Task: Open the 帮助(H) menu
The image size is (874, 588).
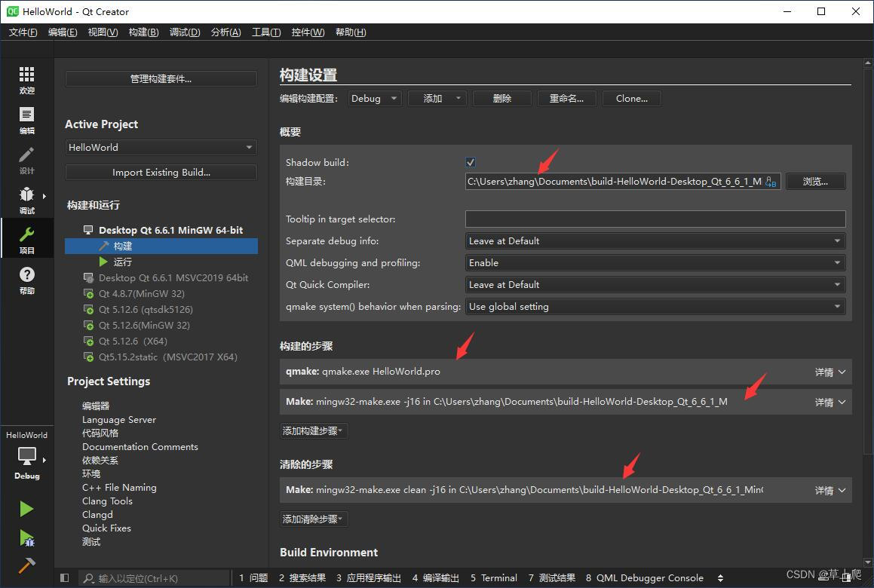Action: [351, 32]
